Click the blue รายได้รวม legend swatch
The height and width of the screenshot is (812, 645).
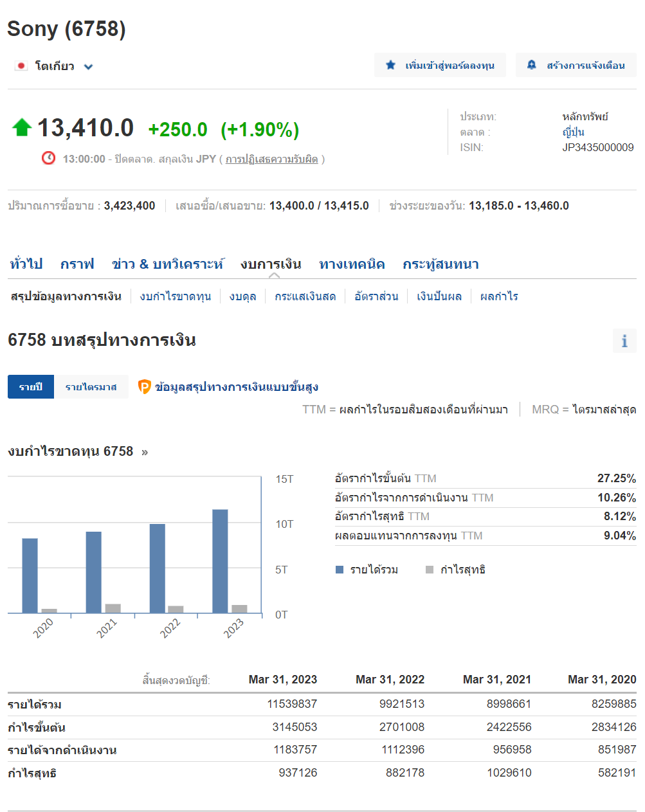point(340,570)
